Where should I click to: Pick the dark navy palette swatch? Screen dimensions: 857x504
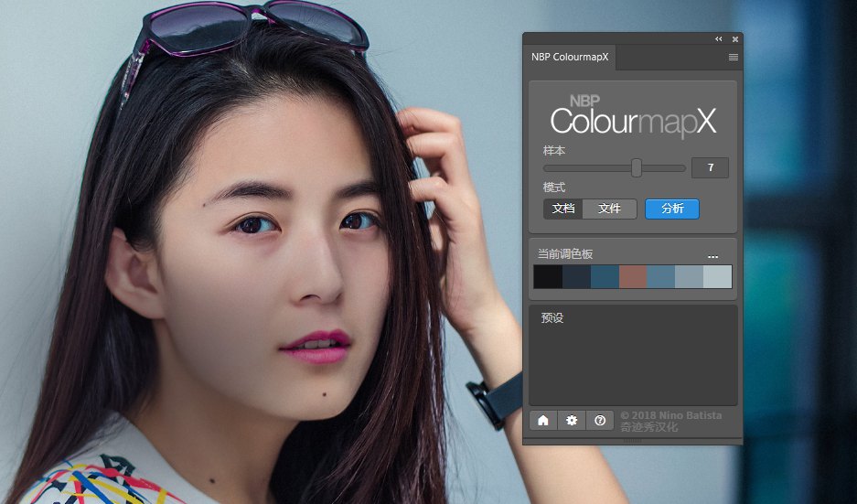tap(576, 276)
